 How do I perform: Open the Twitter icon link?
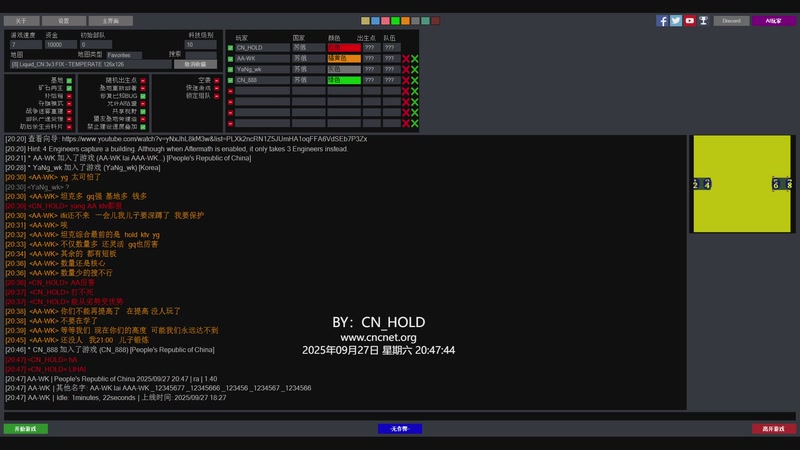(676, 21)
